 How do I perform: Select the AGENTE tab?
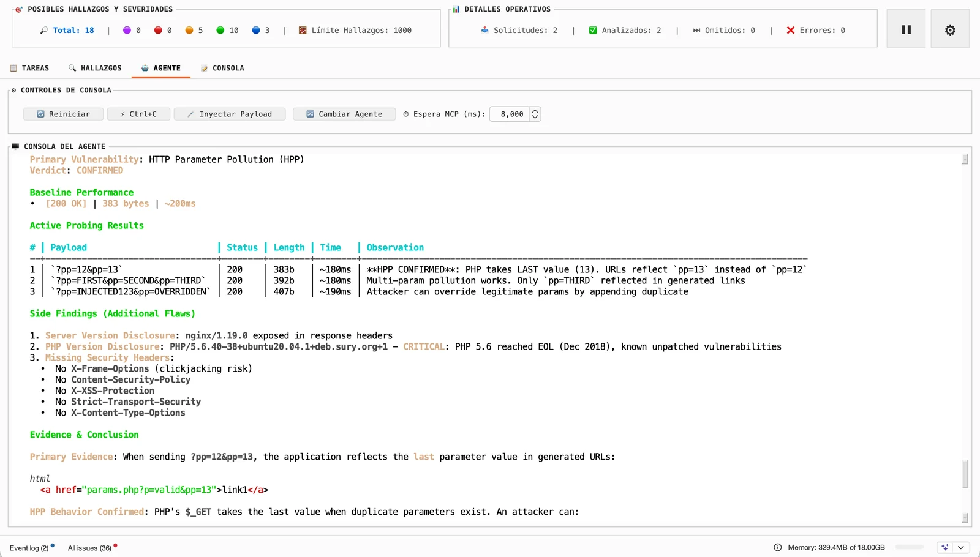(161, 68)
